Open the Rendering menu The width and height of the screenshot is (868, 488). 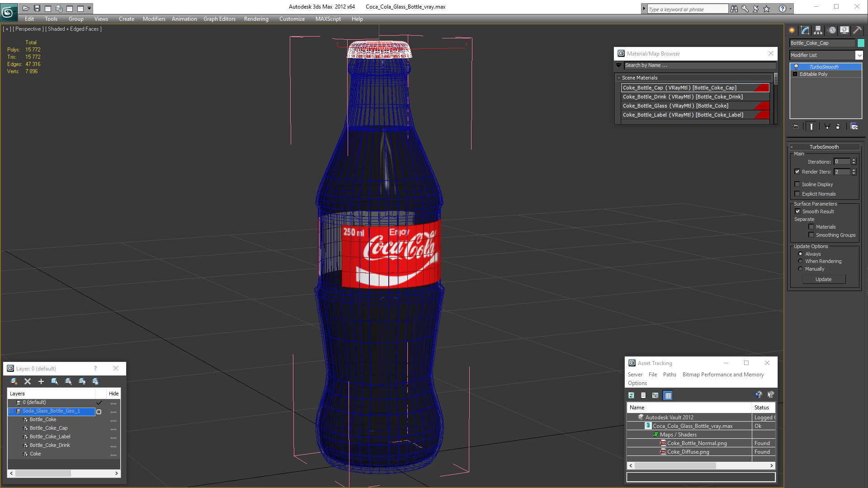(256, 19)
